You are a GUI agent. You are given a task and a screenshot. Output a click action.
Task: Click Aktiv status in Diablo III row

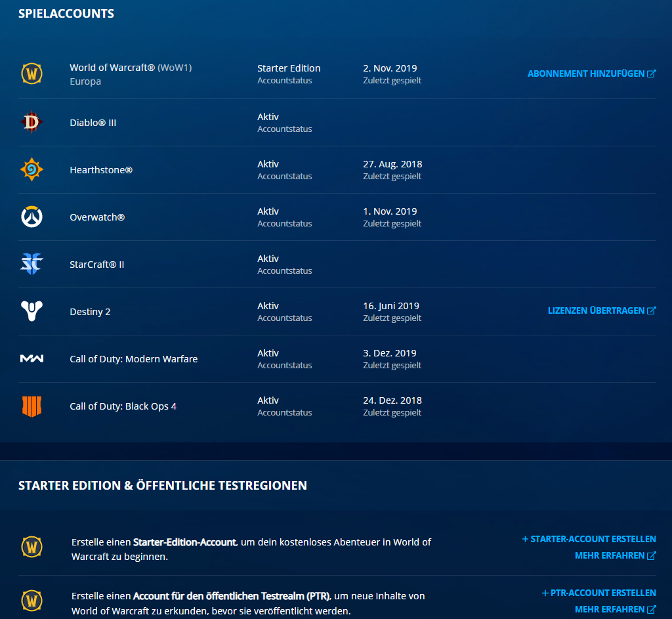pos(268,117)
